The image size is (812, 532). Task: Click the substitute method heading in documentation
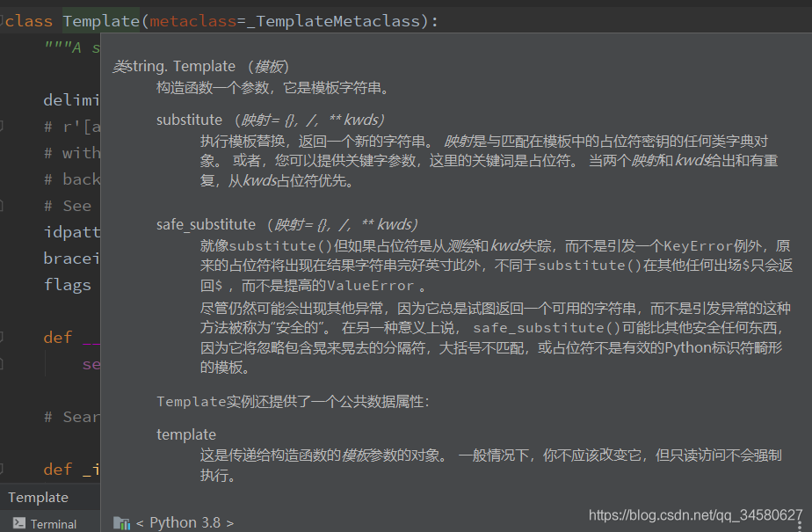(189, 119)
